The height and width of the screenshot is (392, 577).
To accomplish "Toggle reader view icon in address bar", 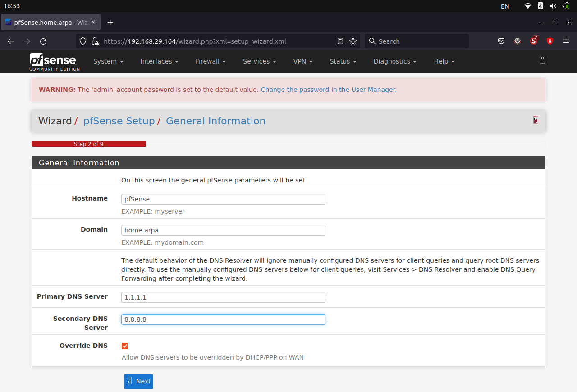I will tap(340, 41).
